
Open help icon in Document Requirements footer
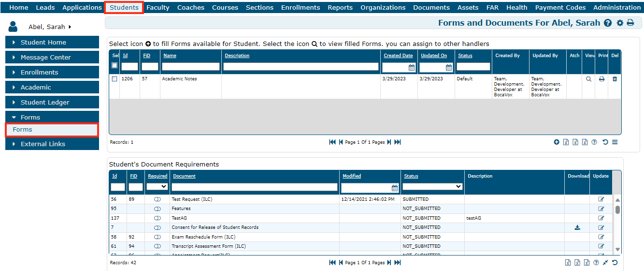(x=596, y=263)
